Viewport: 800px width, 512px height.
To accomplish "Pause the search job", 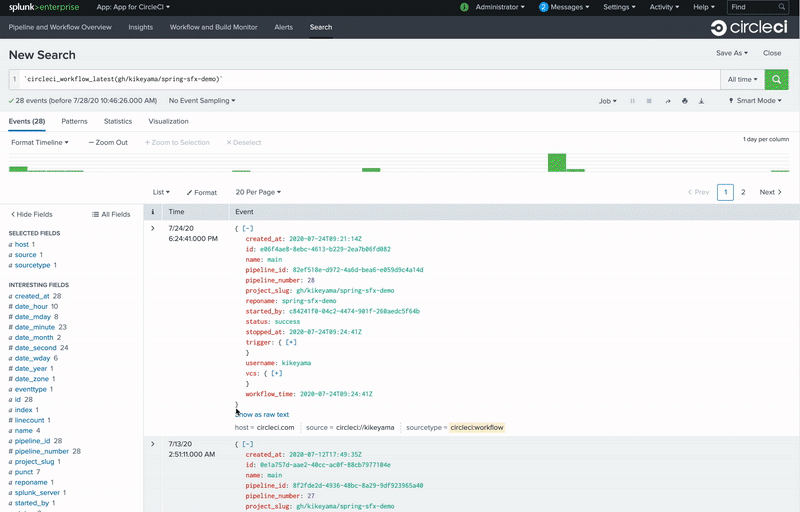I will click(x=632, y=101).
